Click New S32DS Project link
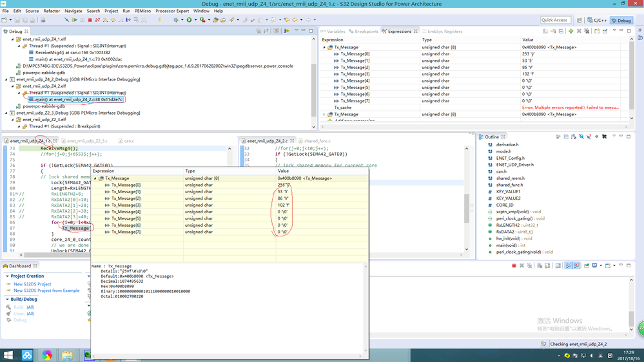 click(x=32, y=284)
